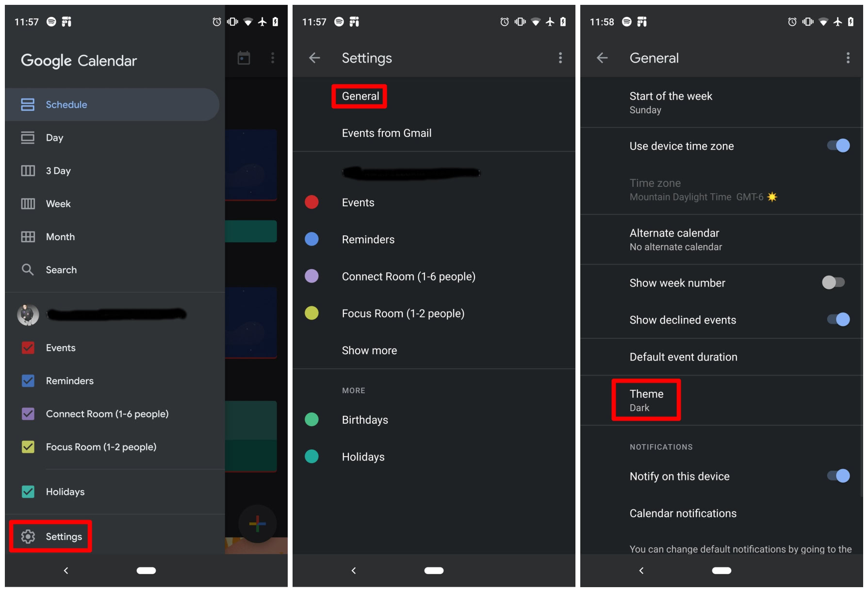Select the 3 Day view icon
This screenshot has width=868, height=592.
[28, 170]
